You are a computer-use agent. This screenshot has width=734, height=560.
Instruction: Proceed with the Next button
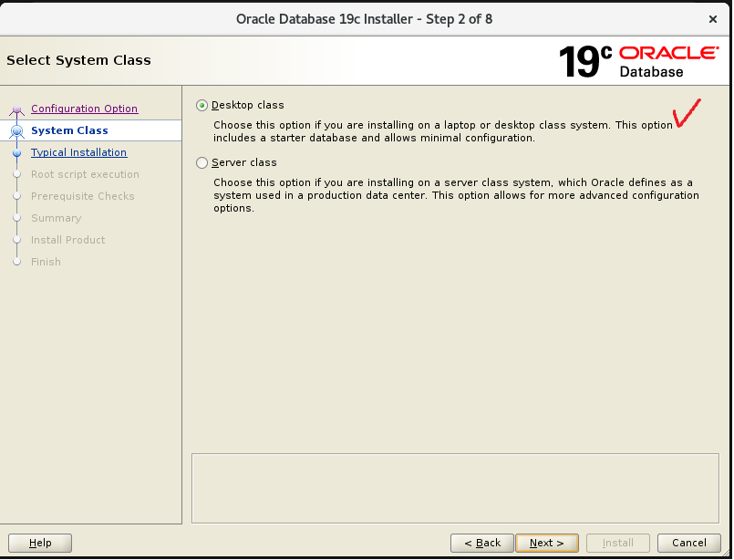tap(547, 544)
